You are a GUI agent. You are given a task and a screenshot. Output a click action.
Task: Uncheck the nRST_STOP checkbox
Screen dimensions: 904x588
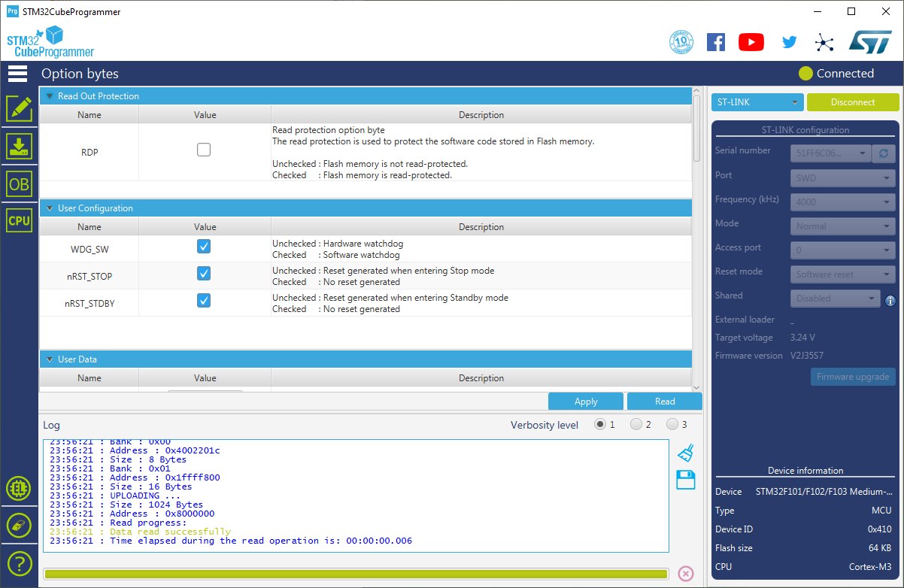tap(204, 274)
